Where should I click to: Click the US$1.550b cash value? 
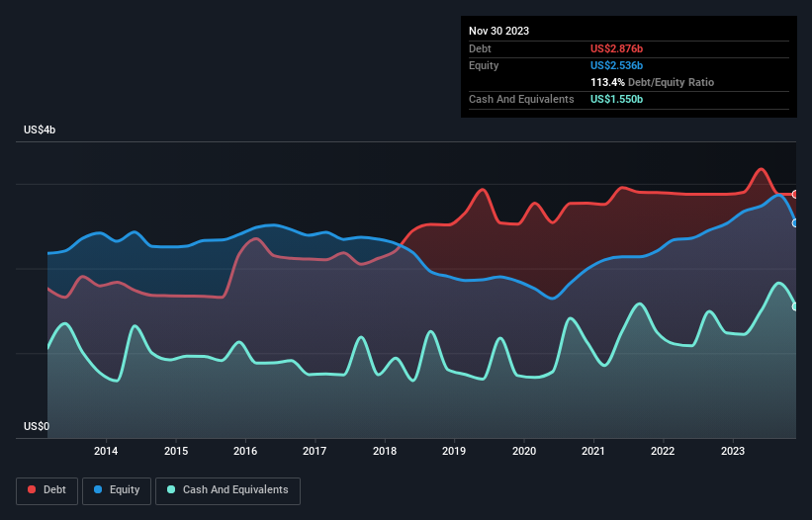tap(616, 99)
